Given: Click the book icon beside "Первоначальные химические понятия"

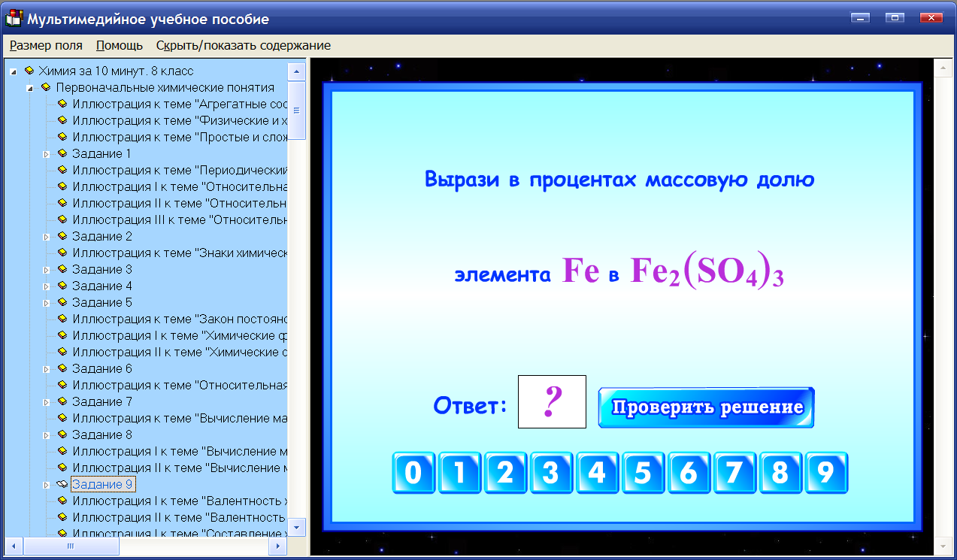Looking at the screenshot, I should (45, 87).
